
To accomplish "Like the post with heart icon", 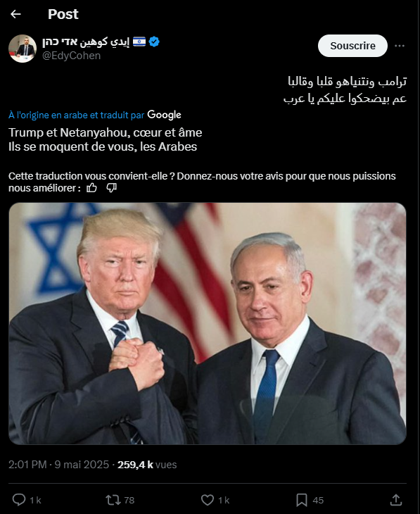I will [x=208, y=500].
